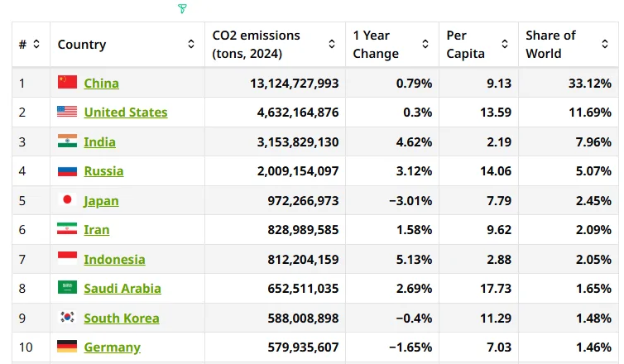Open the China country link
This screenshot has width=624, height=364.
[101, 84]
